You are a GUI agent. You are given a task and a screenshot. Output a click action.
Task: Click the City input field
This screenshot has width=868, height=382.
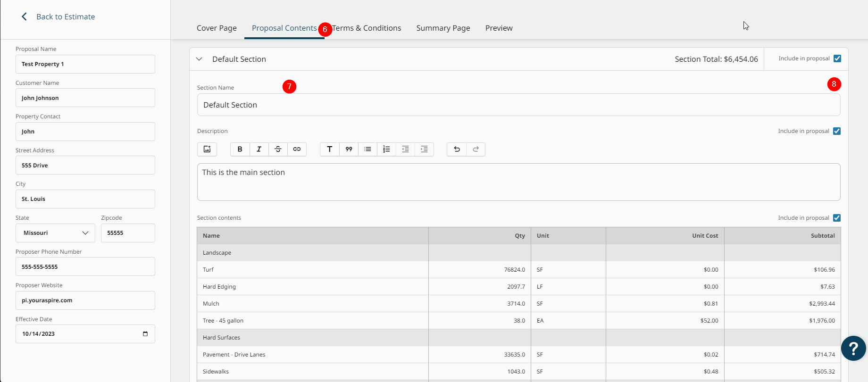pyautogui.click(x=85, y=199)
